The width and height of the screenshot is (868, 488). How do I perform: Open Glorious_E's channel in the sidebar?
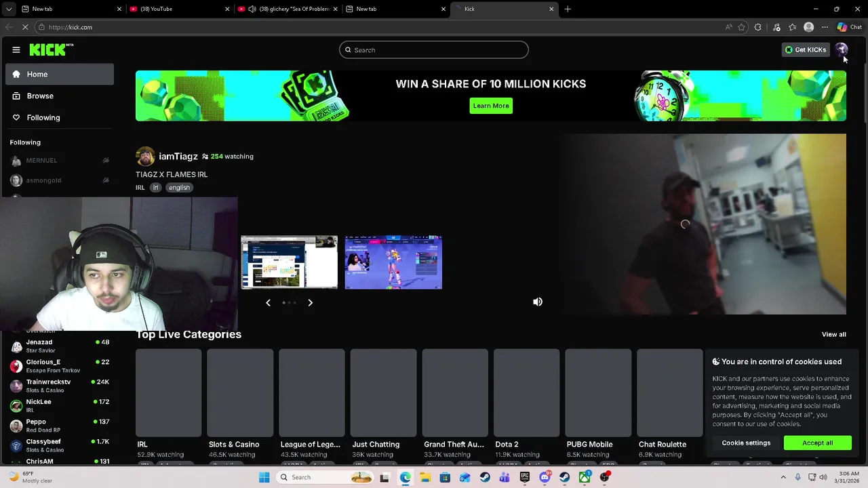tap(60, 366)
